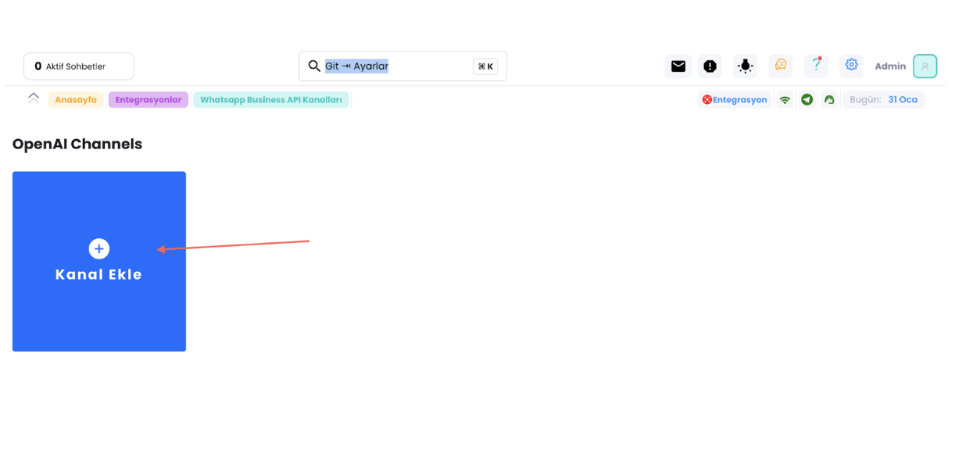Image resolution: width=980 pixels, height=464 pixels.
Task: Open the blue settings gear icon
Action: [851, 66]
